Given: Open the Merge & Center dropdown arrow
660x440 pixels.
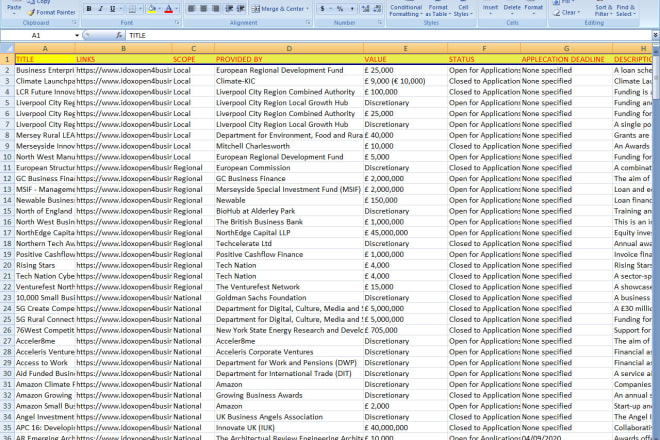Looking at the screenshot, I should (x=308, y=9).
